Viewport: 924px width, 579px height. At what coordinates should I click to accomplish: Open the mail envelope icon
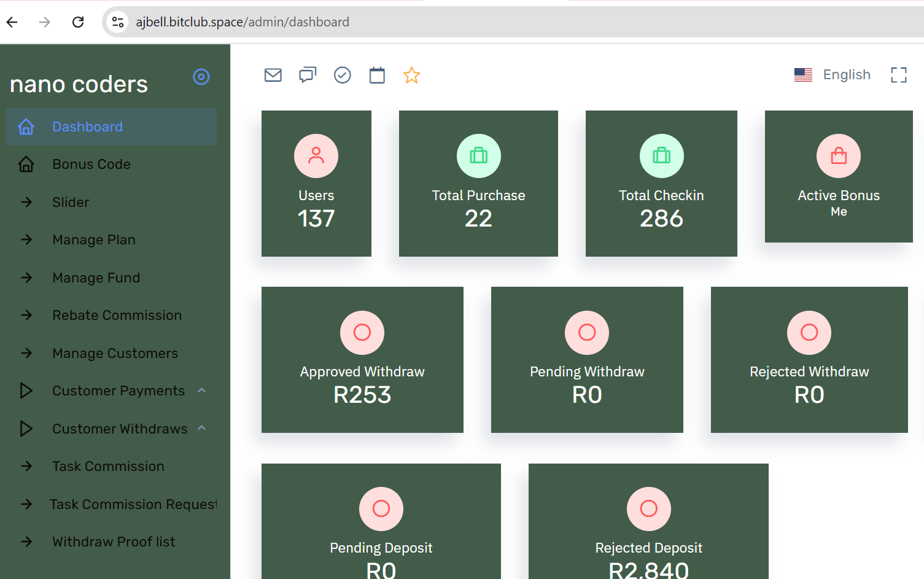(x=273, y=75)
